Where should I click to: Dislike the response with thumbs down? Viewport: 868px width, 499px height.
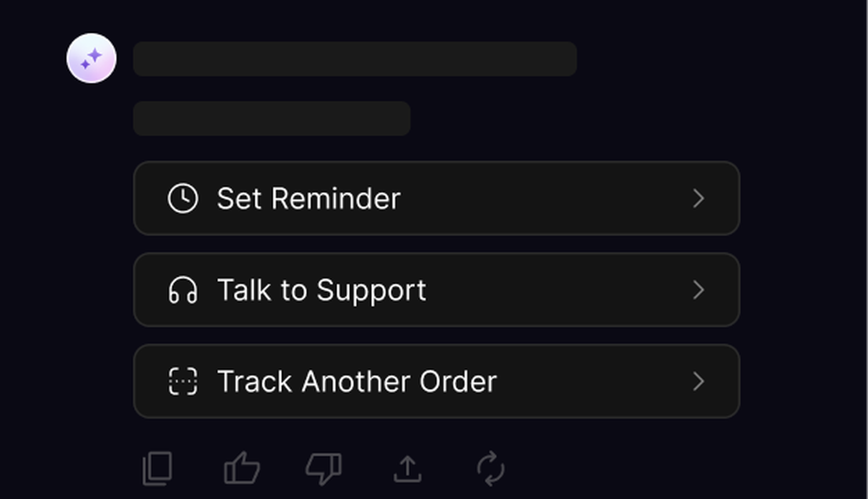pos(323,468)
